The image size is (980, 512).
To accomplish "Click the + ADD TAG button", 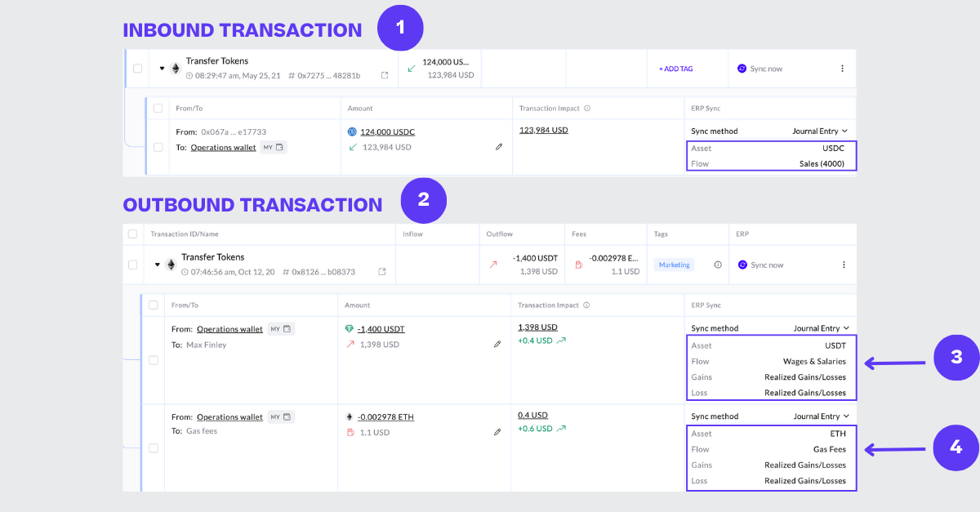I will click(x=675, y=69).
